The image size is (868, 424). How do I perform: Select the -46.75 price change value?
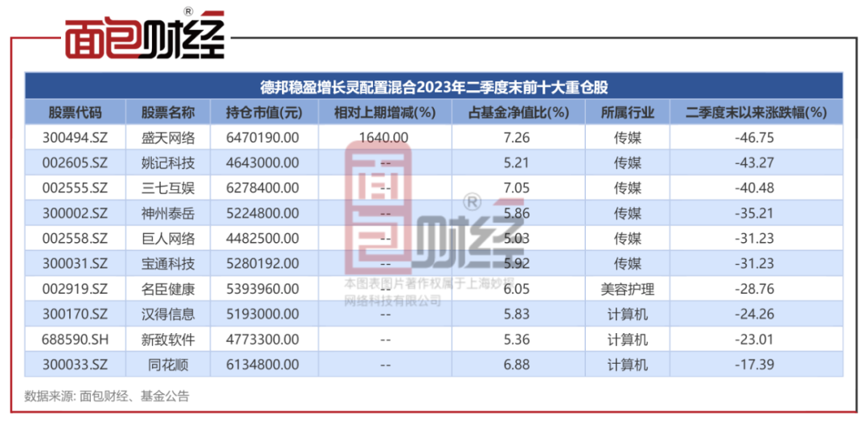click(756, 138)
